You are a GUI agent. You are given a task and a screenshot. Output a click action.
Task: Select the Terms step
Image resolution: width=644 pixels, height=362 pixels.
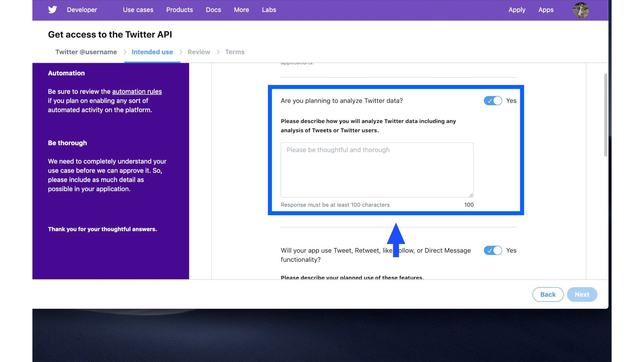coord(235,52)
